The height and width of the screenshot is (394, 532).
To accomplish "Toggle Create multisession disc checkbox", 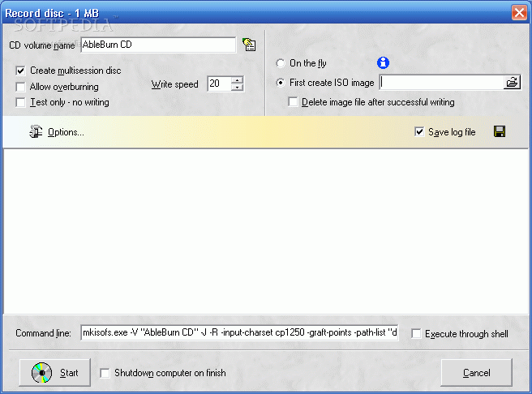I will [21, 71].
